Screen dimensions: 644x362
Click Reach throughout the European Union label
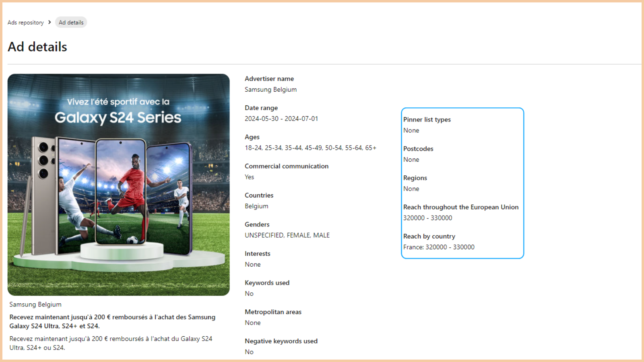(x=461, y=207)
